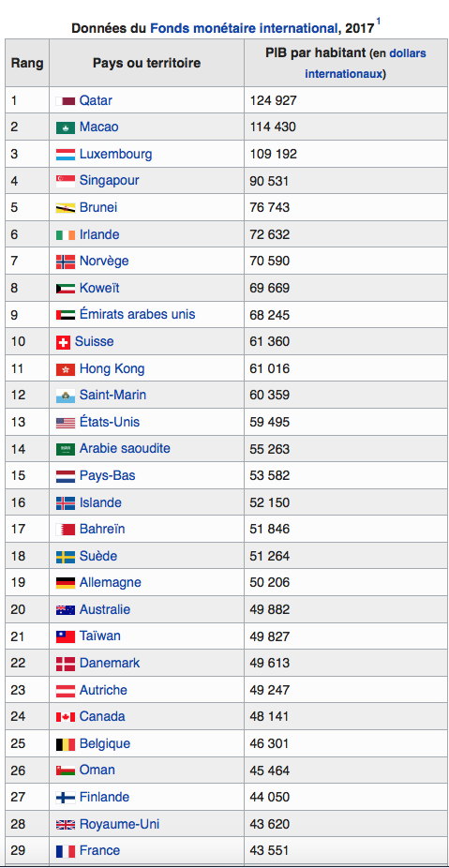Viewport: 449px width, 868px height.
Task: Click the Macao flag icon
Action: (x=66, y=127)
